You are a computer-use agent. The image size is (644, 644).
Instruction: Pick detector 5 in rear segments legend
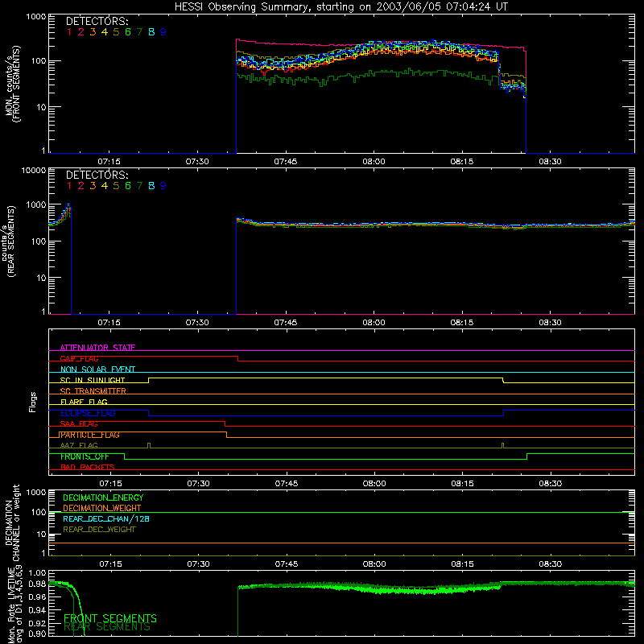116,186
